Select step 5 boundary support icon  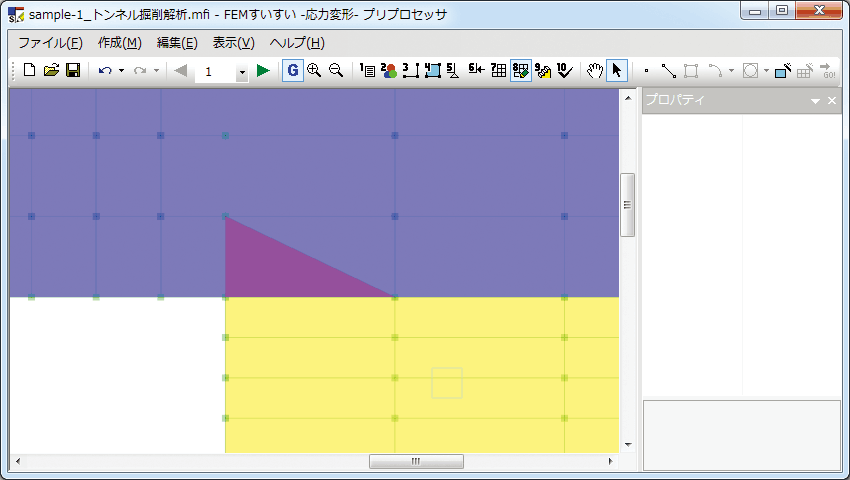(x=453, y=71)
